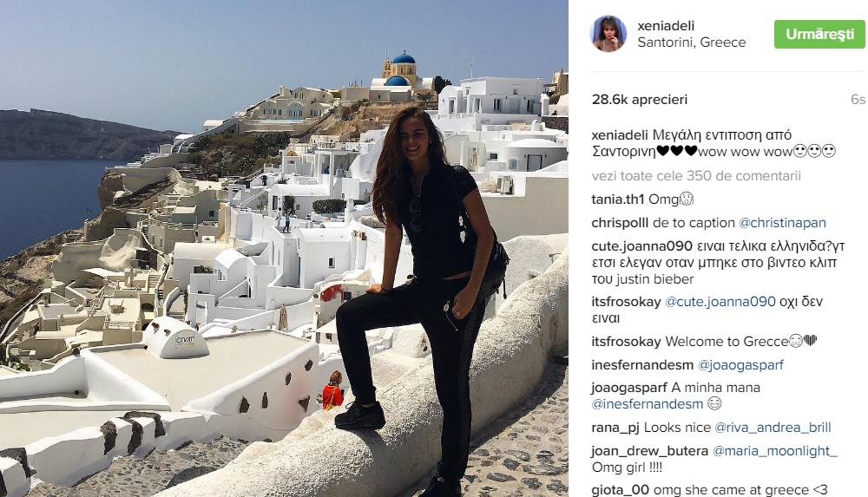Screen dimensions: 868x497
Task: Open the rana_pj commenter profile
Action: coord(615,428)
